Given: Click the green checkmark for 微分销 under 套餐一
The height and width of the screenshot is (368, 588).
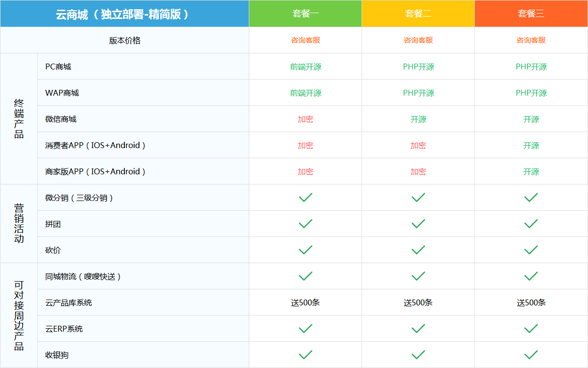Looking at the screenshot, I should coord(305,197).
